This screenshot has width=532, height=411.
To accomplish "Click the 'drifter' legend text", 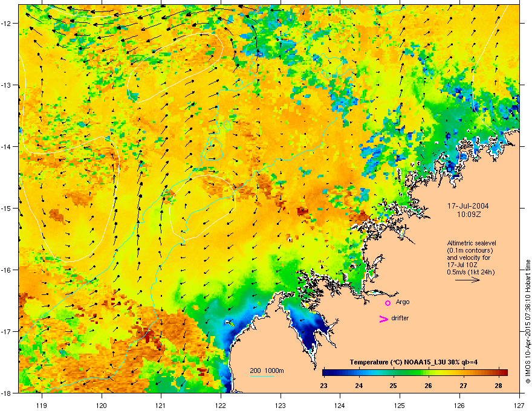I will [x=400, y=318].
